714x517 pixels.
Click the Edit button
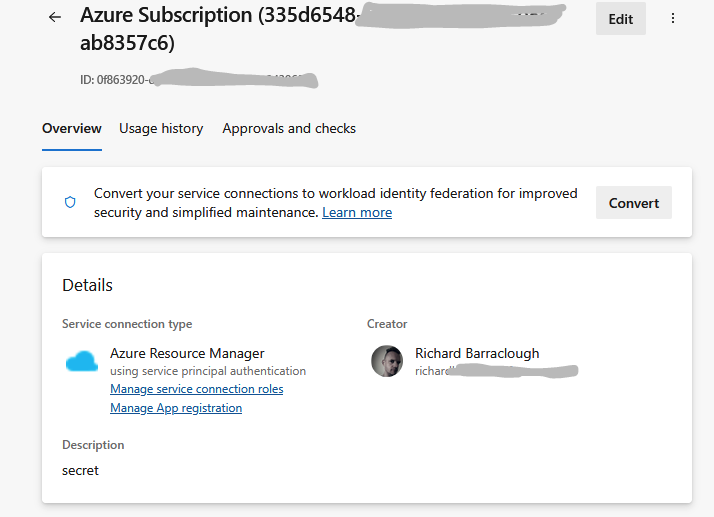click(621, 19)
